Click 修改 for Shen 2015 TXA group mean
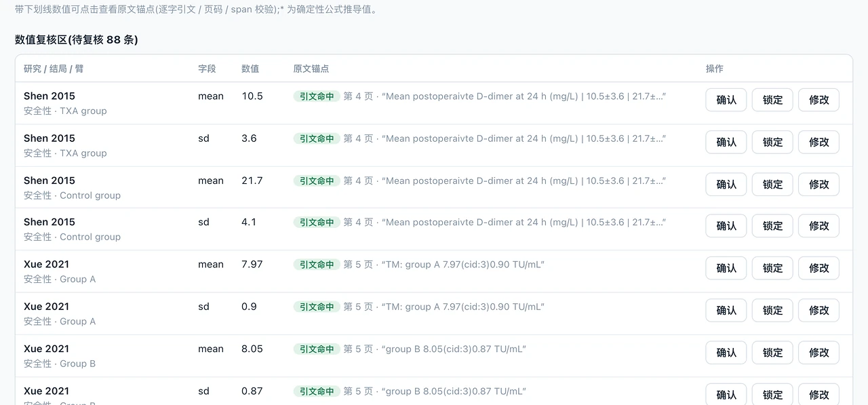868x405 pixels. [818, 100]
